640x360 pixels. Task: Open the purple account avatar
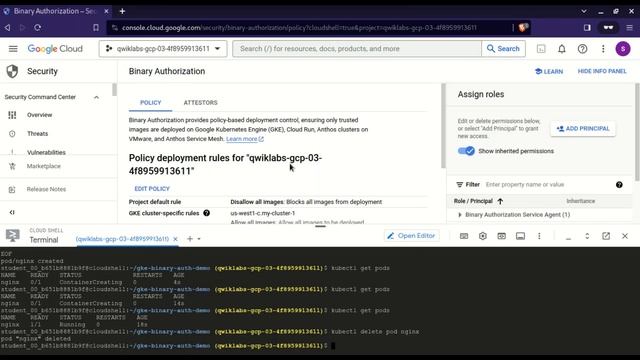(x=623, y=49)
